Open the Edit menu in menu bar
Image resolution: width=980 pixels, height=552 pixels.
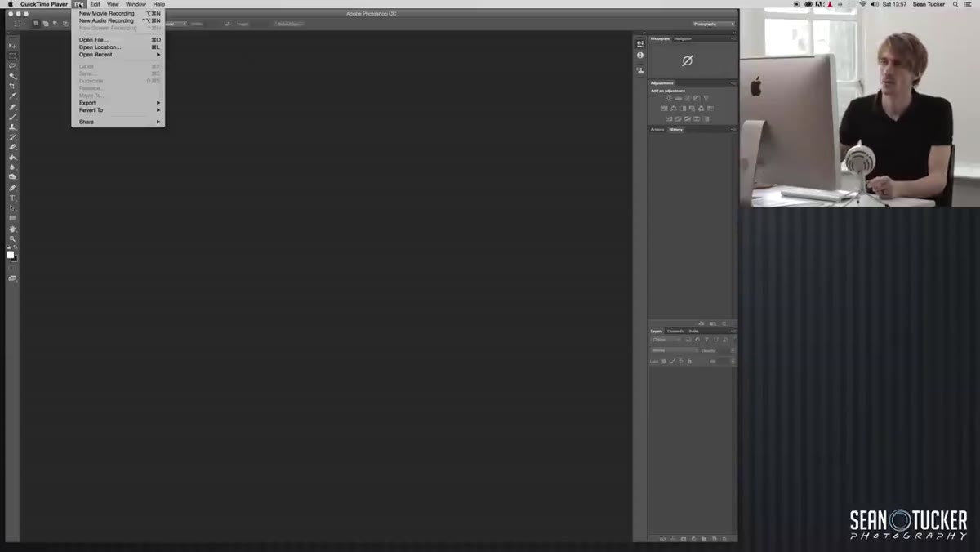click(96, 4)
